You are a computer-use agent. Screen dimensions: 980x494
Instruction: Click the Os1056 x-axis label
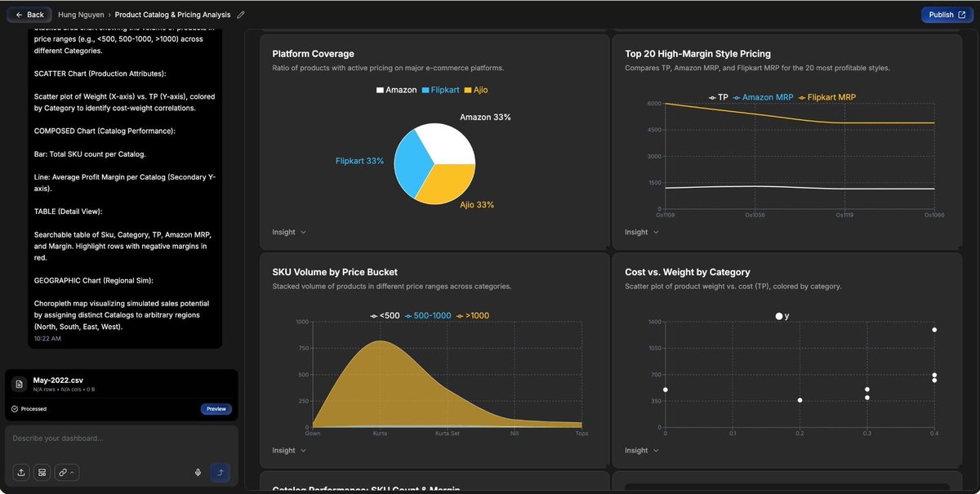pyautogui.click(x=755, y=215)
